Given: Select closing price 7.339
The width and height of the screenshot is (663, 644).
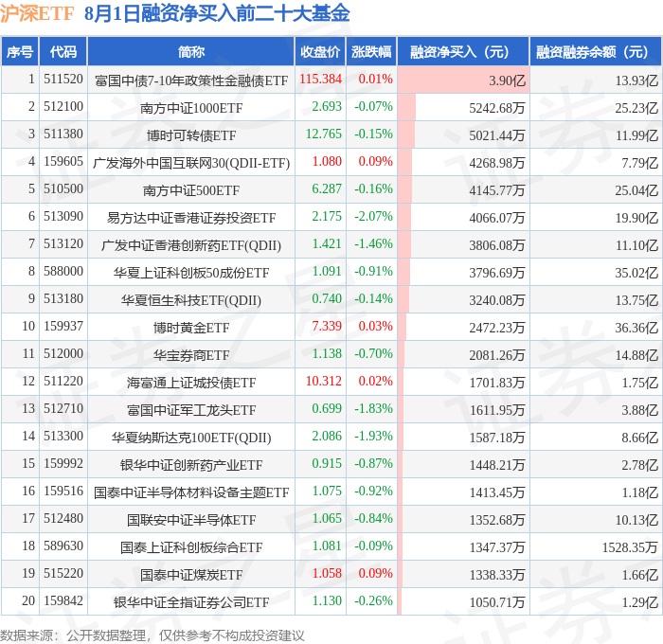Looking at the screenshot, I should (x=327, y=327).
